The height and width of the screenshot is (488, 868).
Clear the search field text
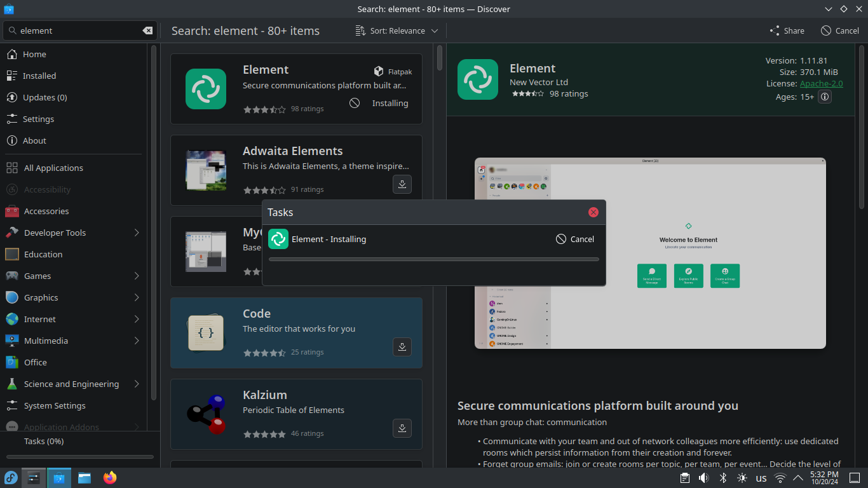point(147,30)
